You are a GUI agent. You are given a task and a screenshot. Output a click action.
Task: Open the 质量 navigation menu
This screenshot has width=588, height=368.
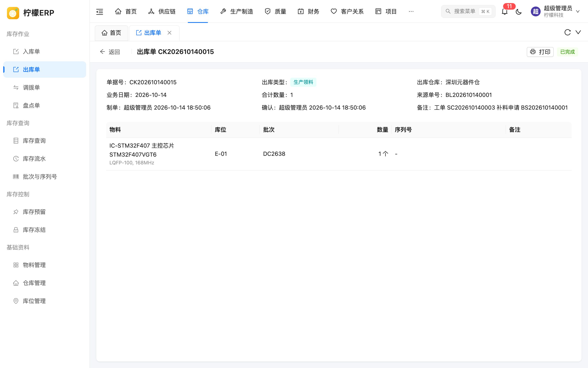tap(275, 11)
